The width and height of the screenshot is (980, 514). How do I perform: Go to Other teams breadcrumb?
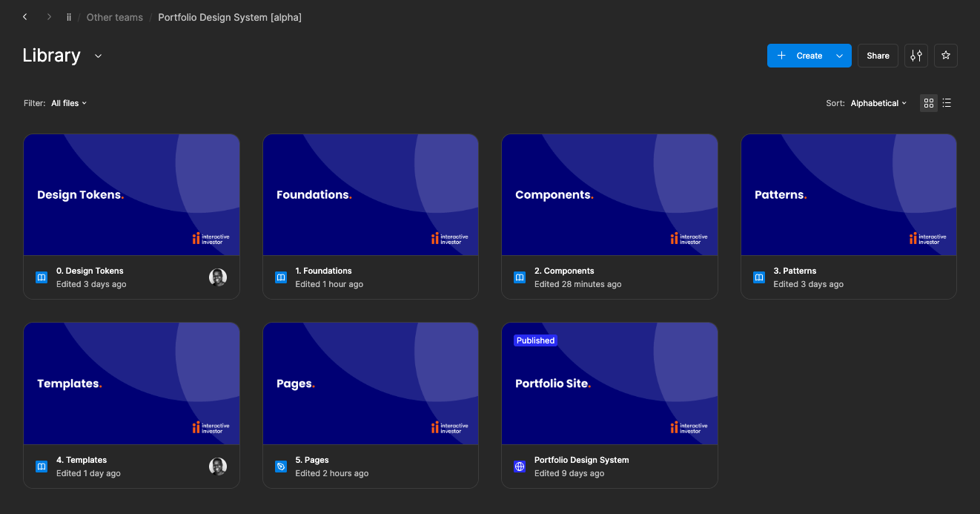115,17
